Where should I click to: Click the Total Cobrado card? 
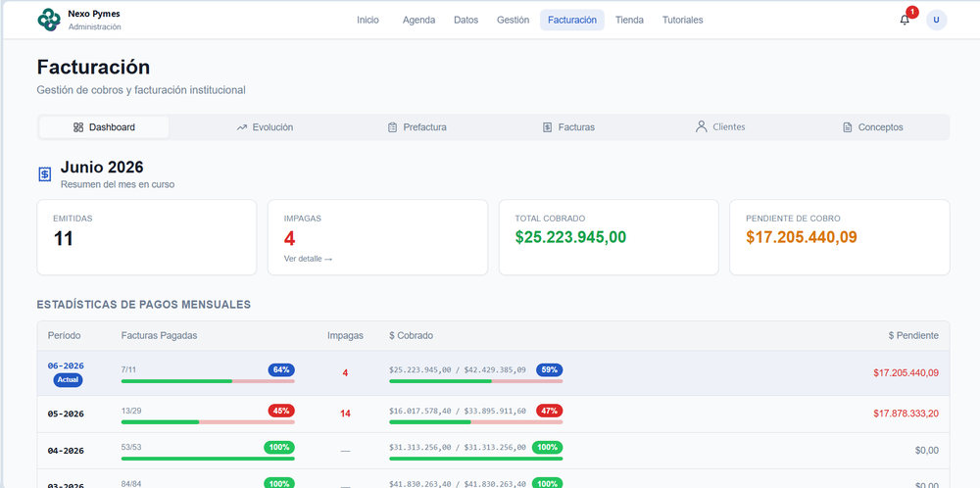tap(609, 237)
